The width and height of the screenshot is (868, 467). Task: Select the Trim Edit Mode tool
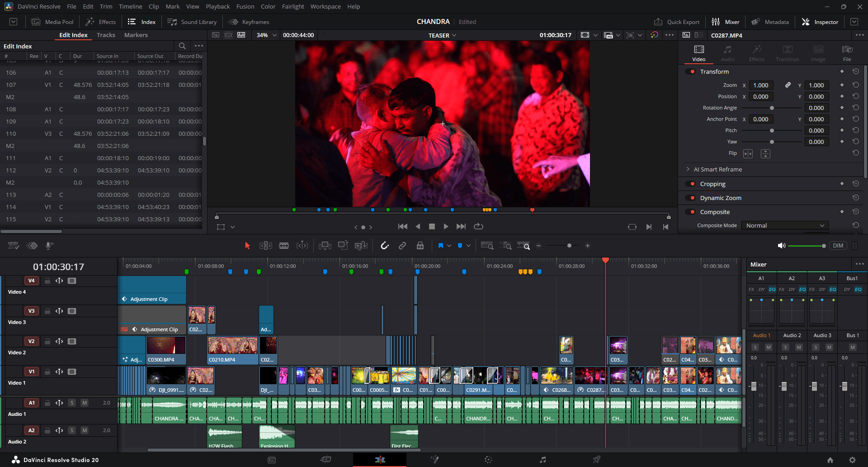pos(266,246)
